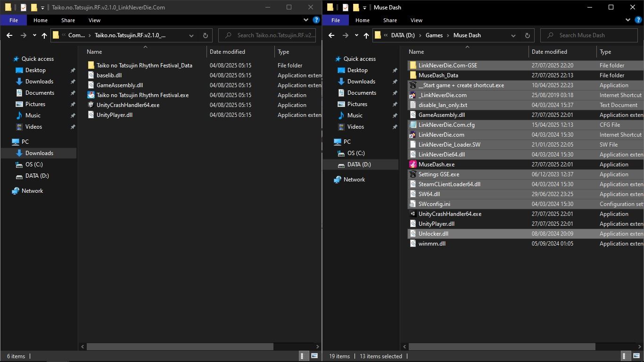Select the Settings GSE.exe file icon
Viewport: 644px width, 362px height.
pos(413,174)
